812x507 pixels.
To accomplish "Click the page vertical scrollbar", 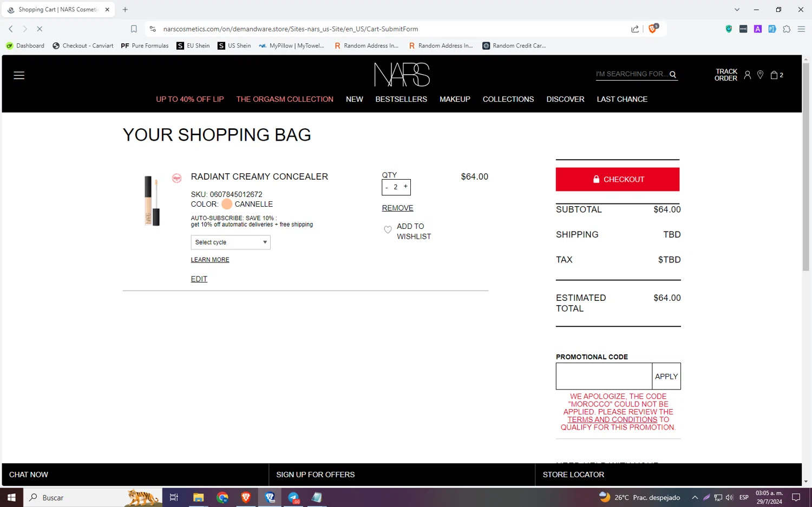I will 806,168.
